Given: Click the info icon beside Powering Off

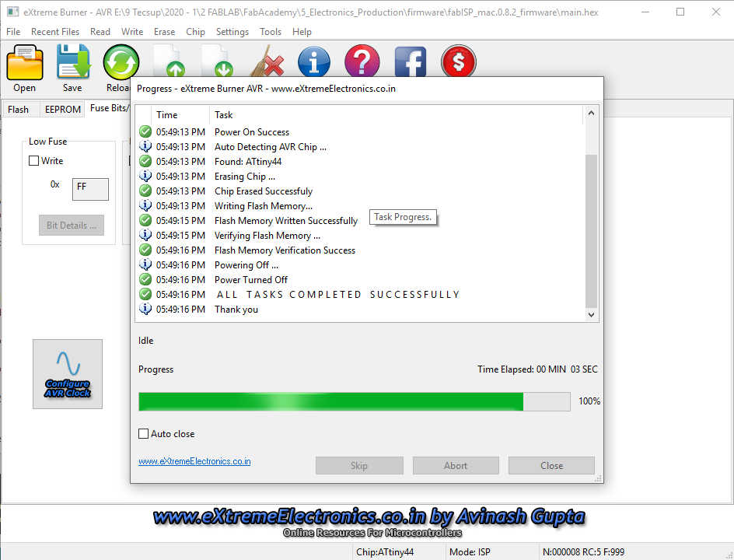Looking at the screenshot, I should tap(145, 264).
